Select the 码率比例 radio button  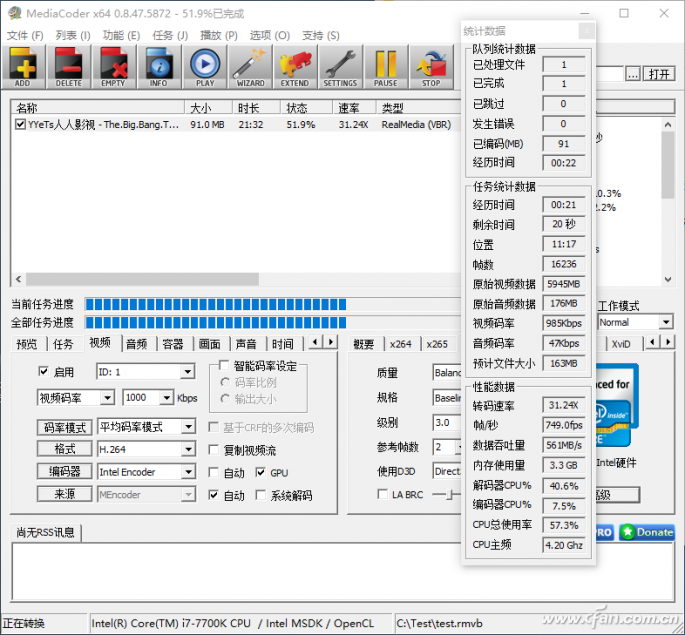(x=225, y=383)
